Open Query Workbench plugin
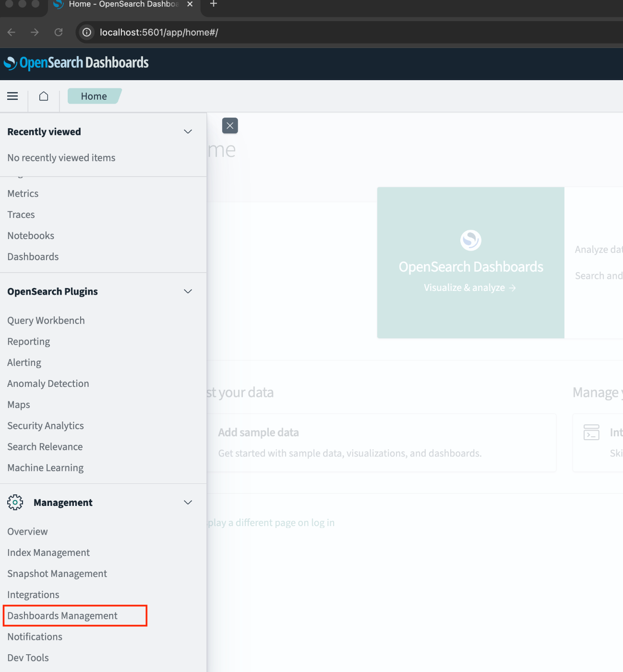 [x=46, y=321]
